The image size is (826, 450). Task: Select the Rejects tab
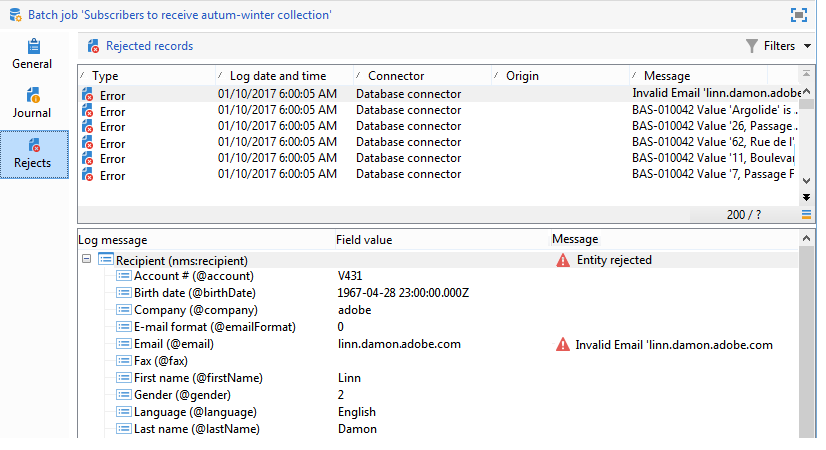pyautogui.click(x=33, y=154)
